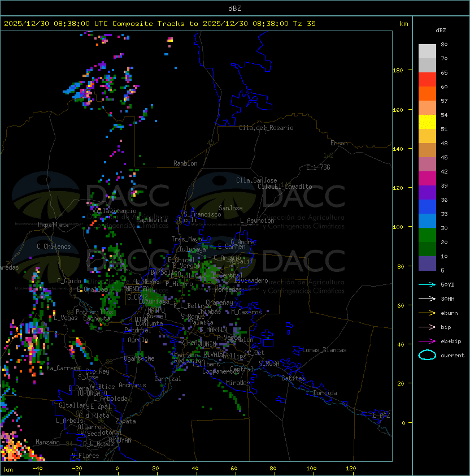Click the yellow eburn arrow legend icon

[x=427, y=313]
